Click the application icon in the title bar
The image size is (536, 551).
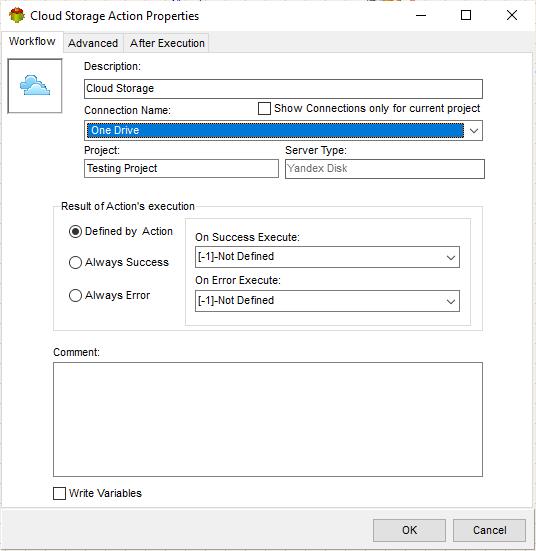pos(17,16)
